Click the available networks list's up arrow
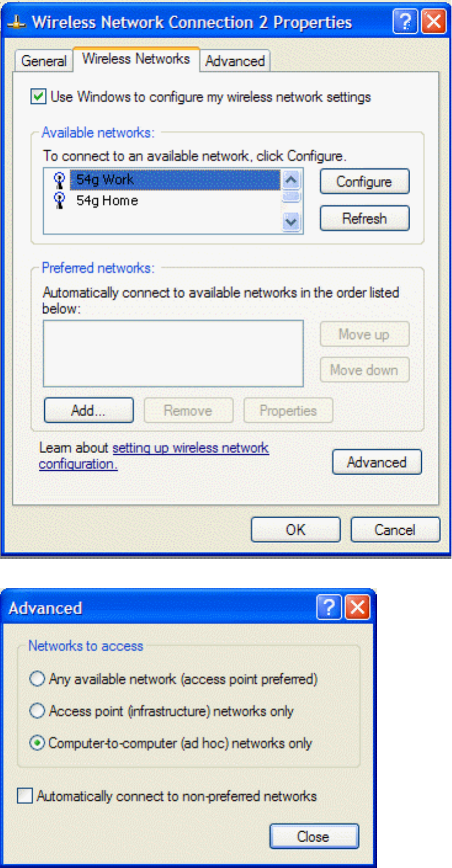Image resolution: width=452 pixels, height=868 pixels. 292,180
